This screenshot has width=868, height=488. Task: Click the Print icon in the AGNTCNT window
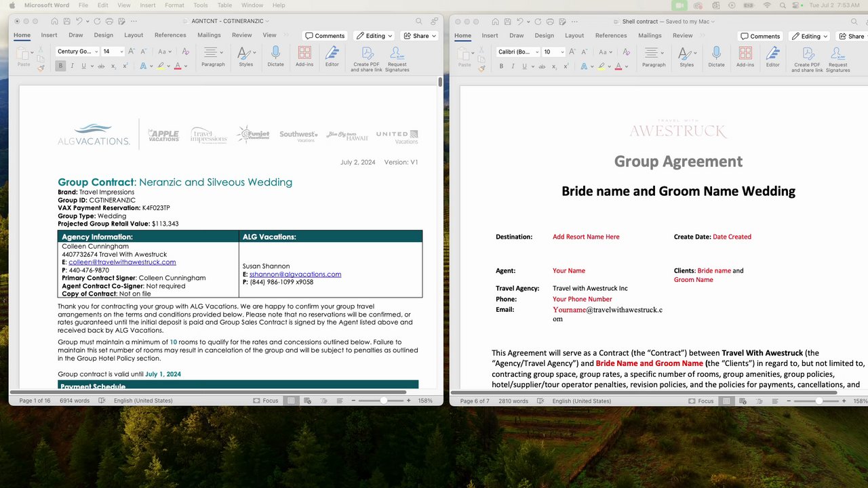click(x=108, y=22)
